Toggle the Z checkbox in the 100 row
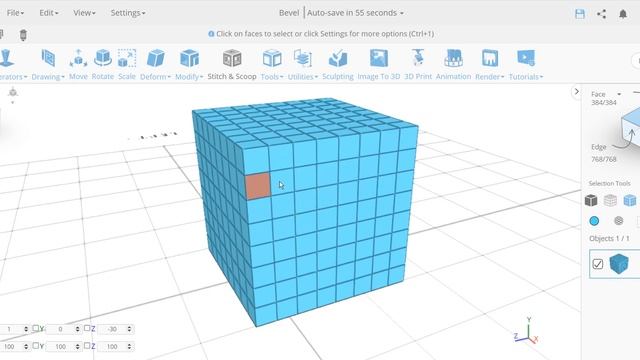The width and height of the screenshot is (640, 360). (x=87, y=346)
